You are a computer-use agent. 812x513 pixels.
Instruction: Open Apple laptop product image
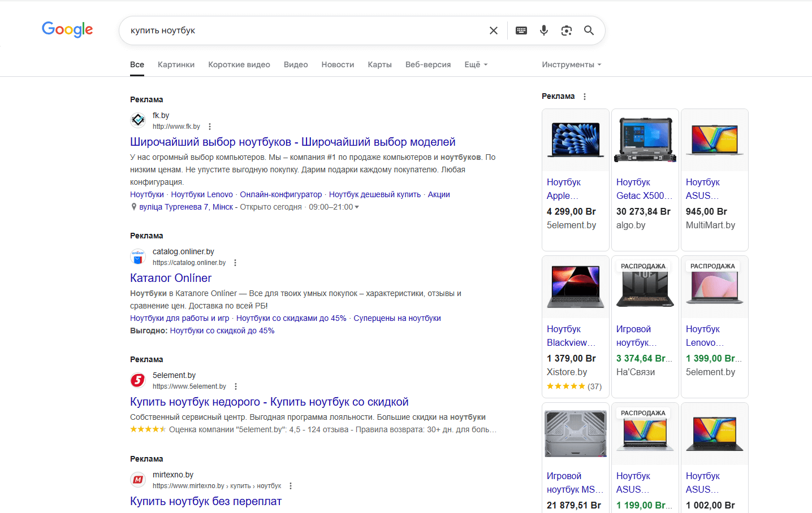[x=576, y=140]
